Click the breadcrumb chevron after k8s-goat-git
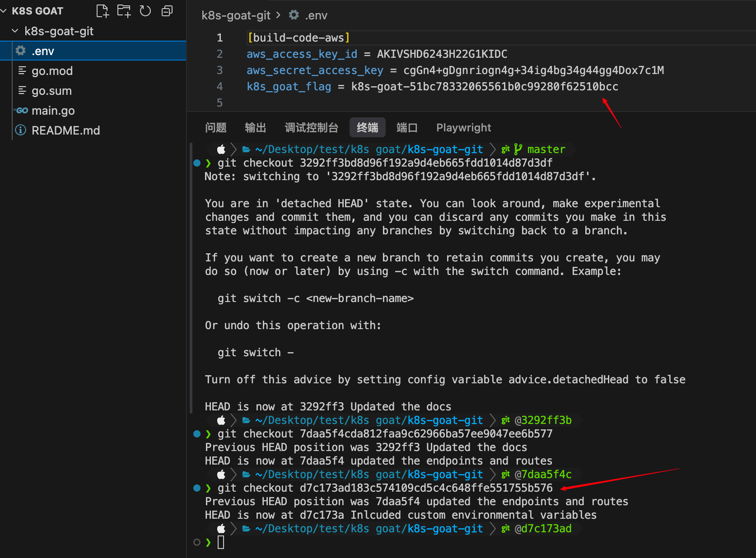Image resolution: width=756 pixels, height=558 pixels. point(278,15)
